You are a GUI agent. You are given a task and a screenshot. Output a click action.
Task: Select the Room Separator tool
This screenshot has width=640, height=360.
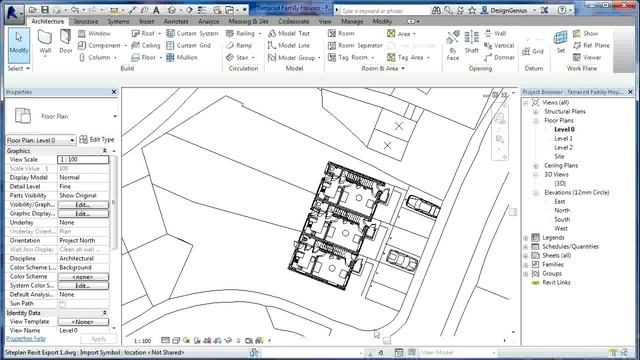[355, 45]
